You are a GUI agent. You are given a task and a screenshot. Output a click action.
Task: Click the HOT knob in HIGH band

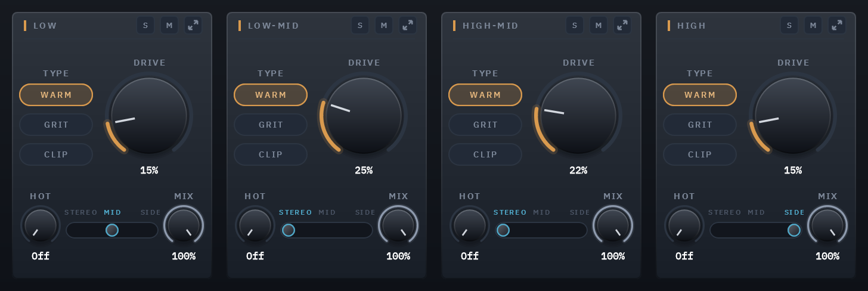684,225
